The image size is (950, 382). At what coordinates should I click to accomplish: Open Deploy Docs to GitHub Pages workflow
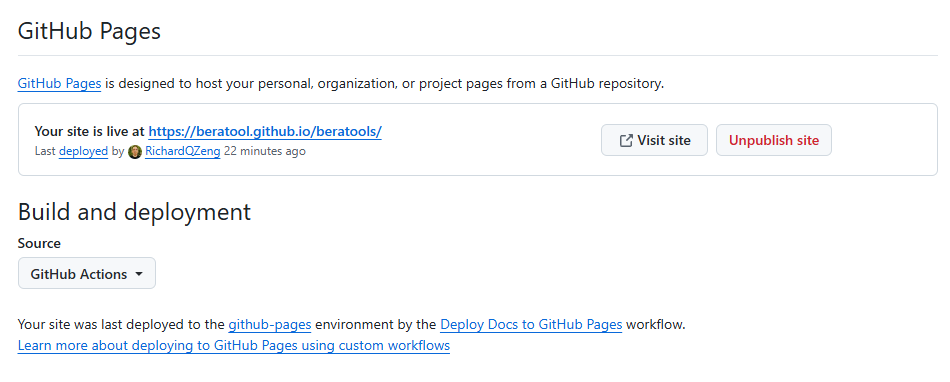tap(531, 325)
